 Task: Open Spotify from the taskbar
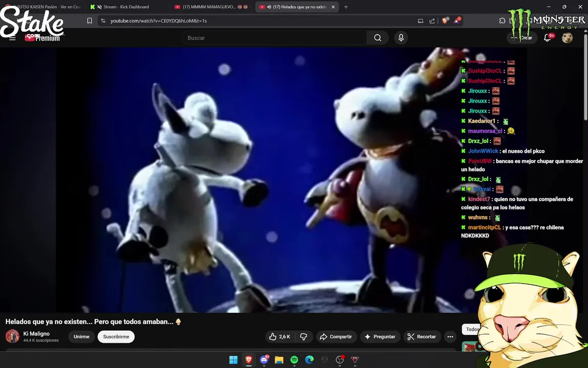tap(294, 360)
